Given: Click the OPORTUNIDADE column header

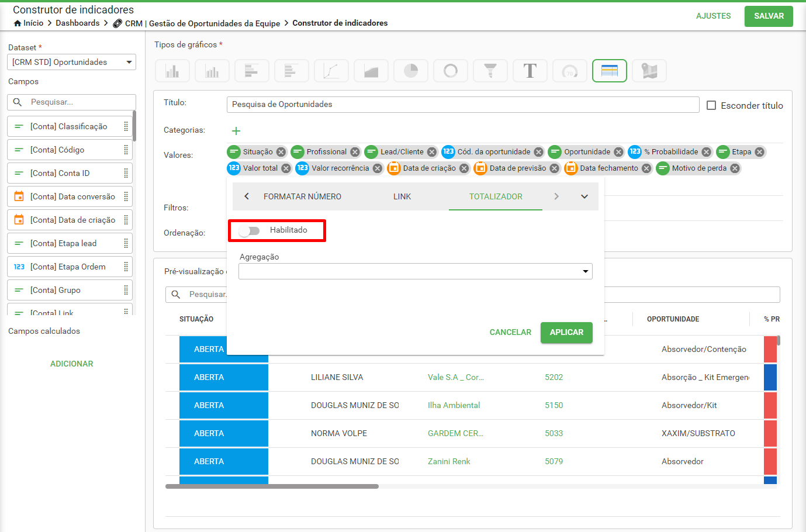Looking at the screenshot, I should pos(673,319).
